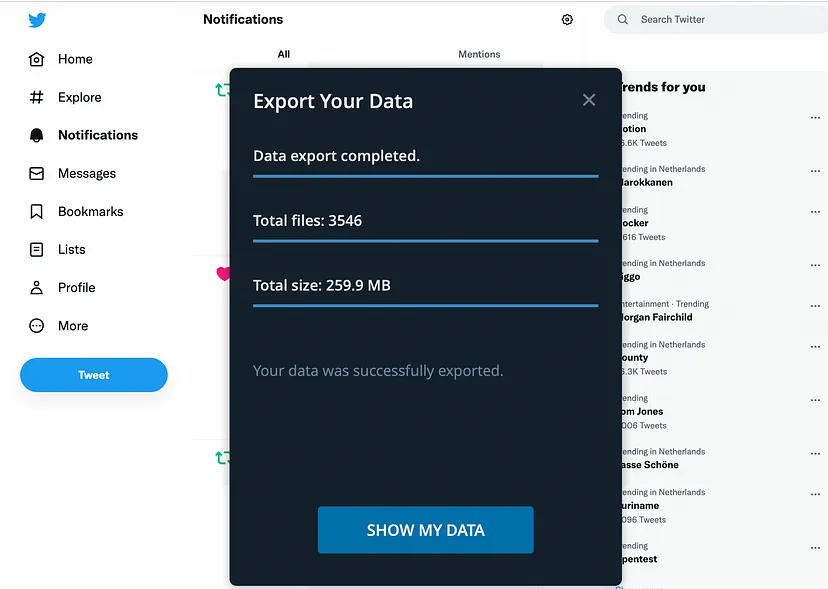Click the Twitter bird logo

pos(37,20)
